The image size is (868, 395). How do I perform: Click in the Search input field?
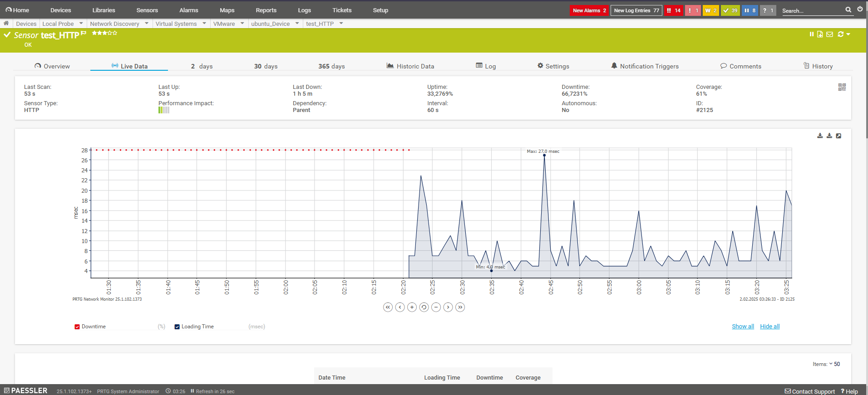[x=812, y=10]
